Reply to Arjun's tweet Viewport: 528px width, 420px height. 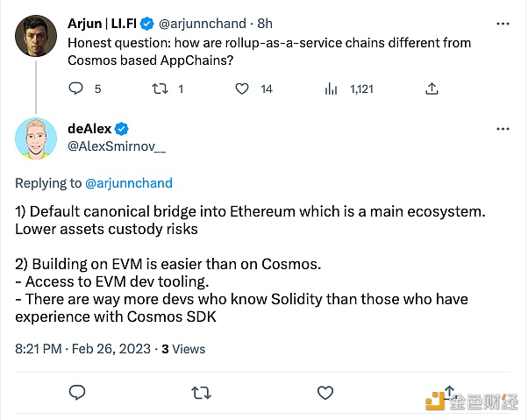[x=76, y=89]
